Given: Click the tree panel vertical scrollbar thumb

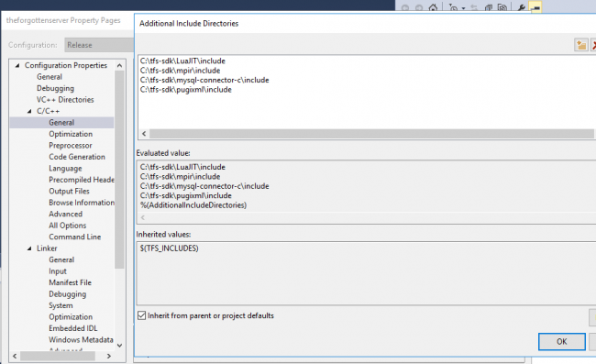Looking at the screenshot, I should coord(119,170).
